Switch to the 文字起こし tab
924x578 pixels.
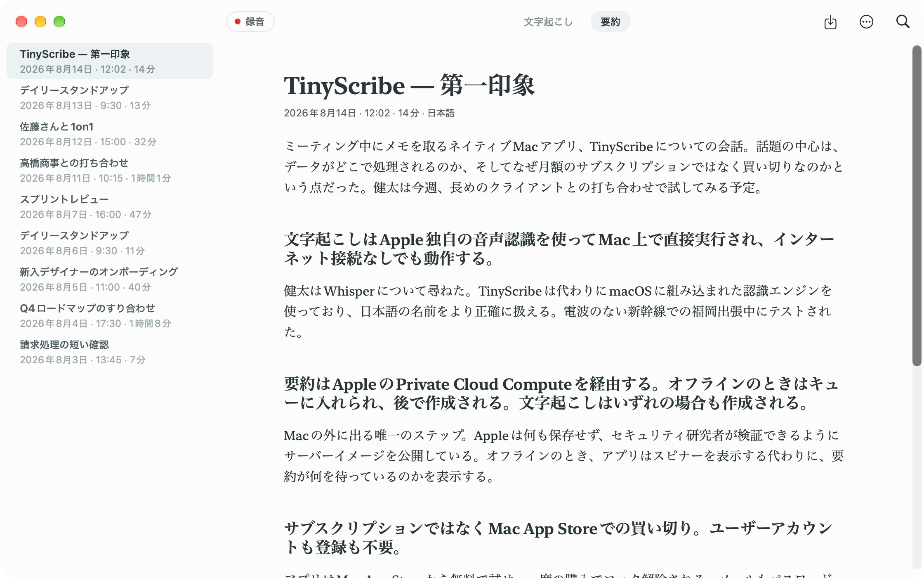tap(548, 21)
